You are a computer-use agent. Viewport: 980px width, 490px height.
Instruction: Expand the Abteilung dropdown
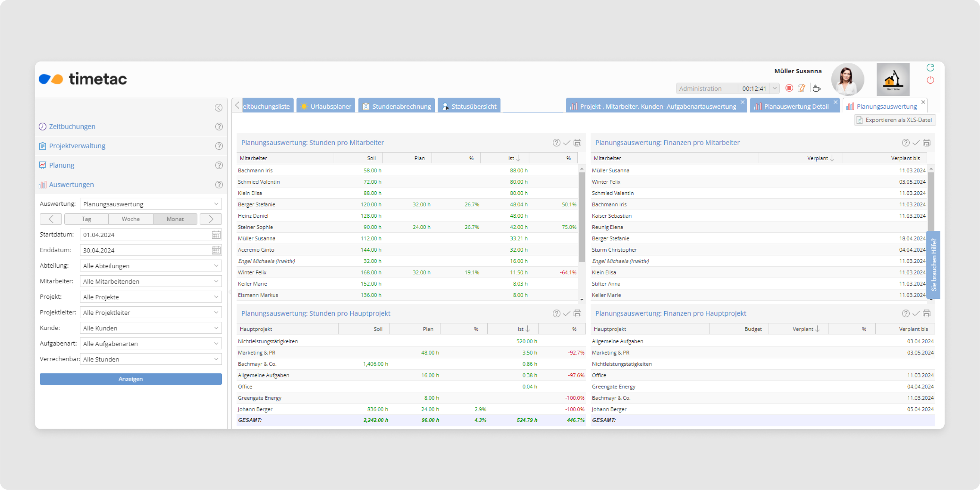(216, 266)
